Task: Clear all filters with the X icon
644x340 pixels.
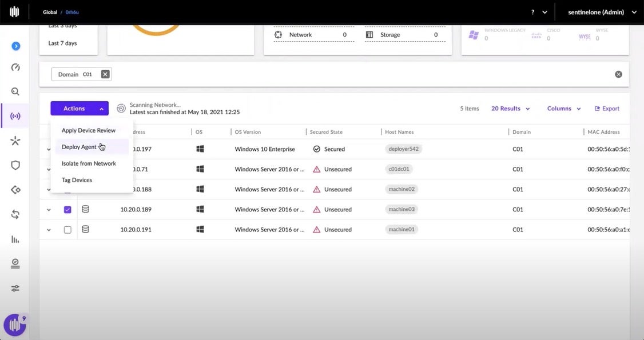Action: (x=618, y=74)
